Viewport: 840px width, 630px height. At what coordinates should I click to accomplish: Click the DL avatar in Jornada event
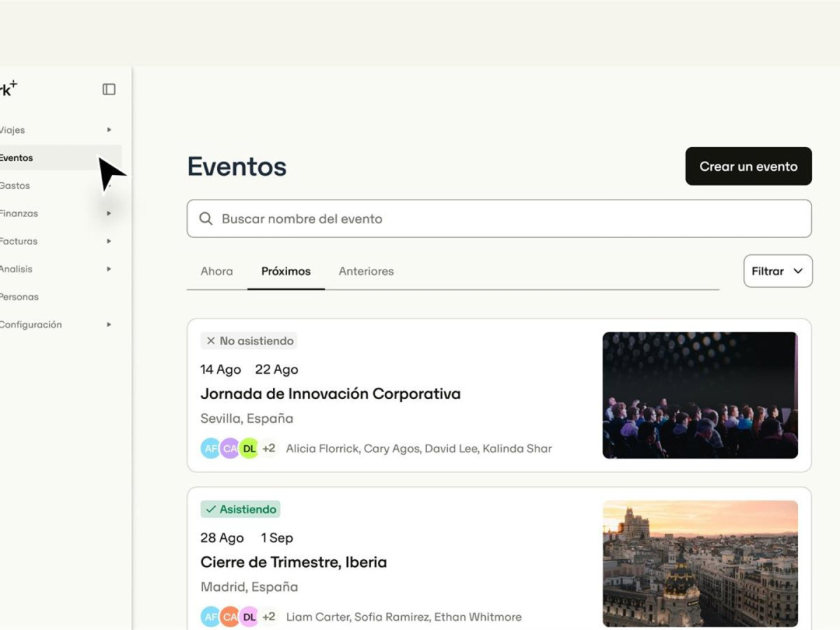pyautogui.click(x=249, y=448)
